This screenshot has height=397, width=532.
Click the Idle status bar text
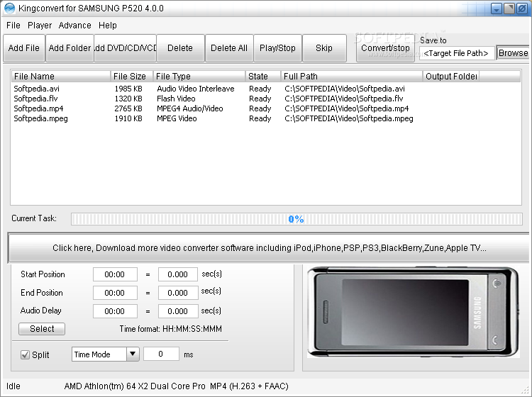(x=13, y=386)
